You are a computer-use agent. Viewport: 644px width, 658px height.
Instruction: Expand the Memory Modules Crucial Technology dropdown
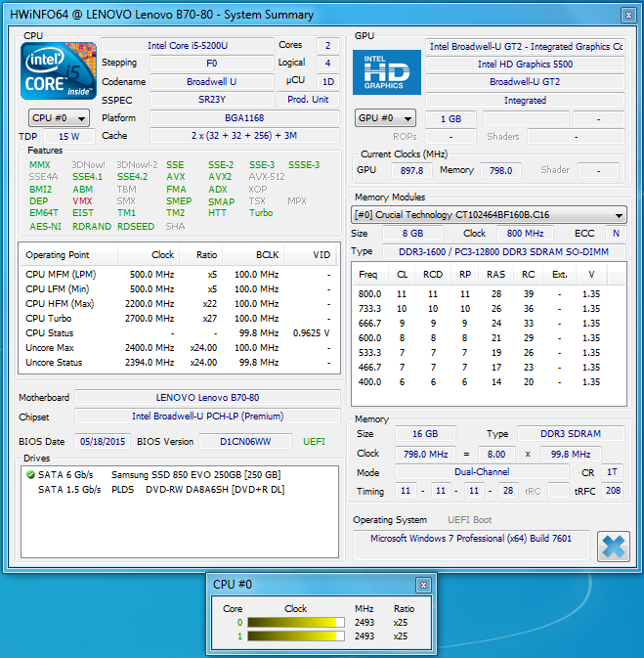(x=489, y=215)
